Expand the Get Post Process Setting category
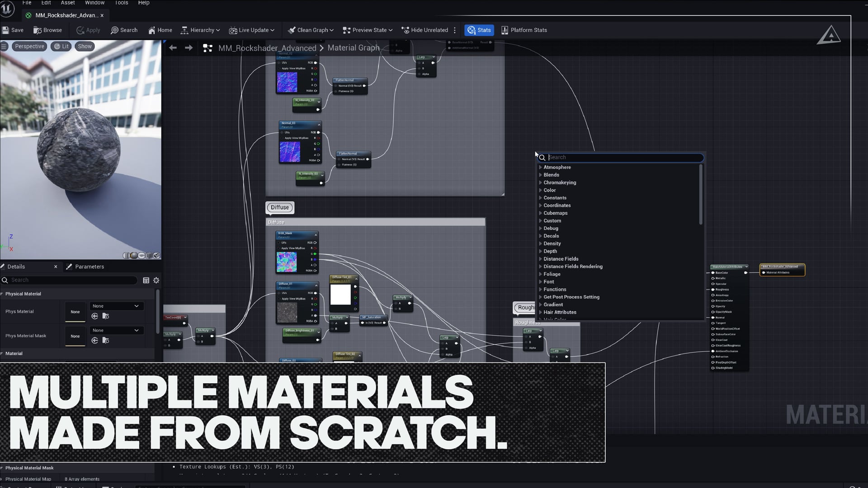 click(540, 297)
